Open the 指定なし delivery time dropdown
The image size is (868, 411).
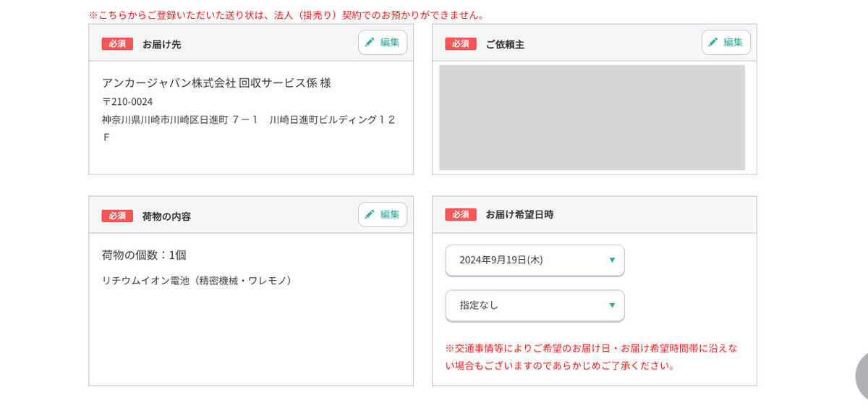534,305
